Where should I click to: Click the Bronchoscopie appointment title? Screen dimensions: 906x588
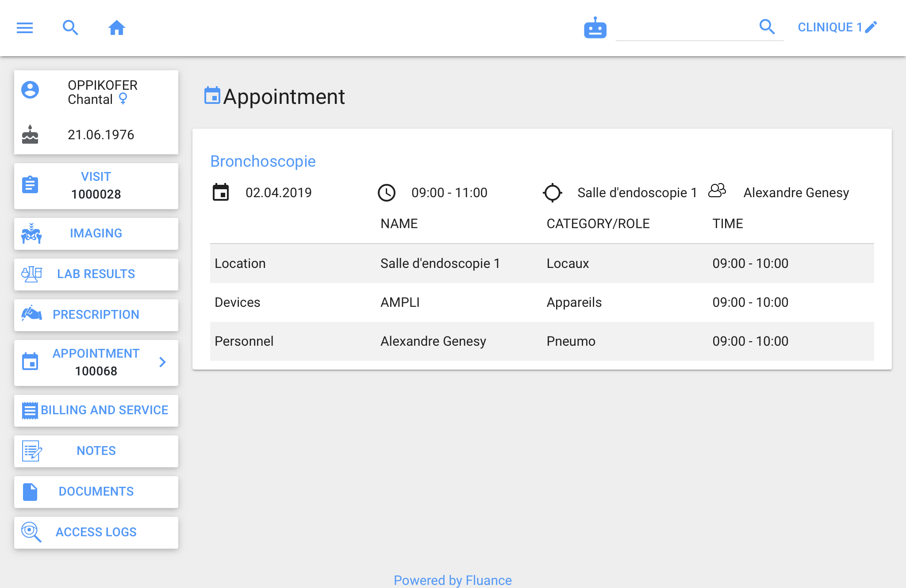click(263, 161)
